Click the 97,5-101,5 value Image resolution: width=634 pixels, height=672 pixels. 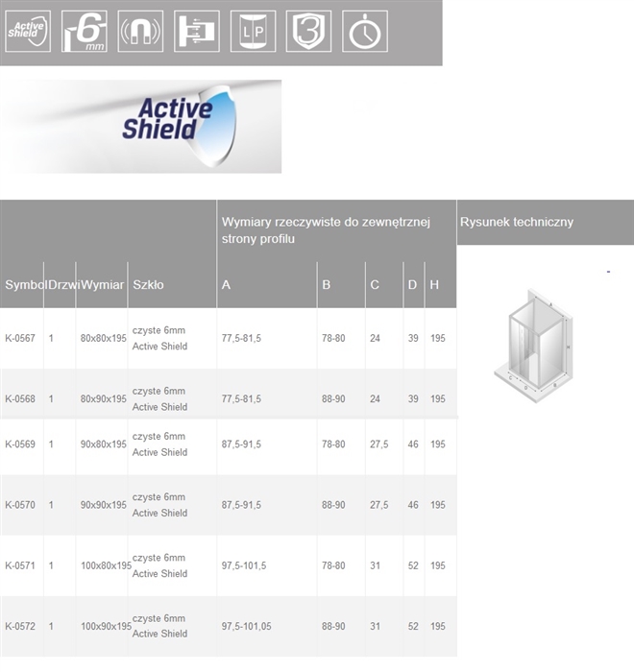tap(244, 565)
